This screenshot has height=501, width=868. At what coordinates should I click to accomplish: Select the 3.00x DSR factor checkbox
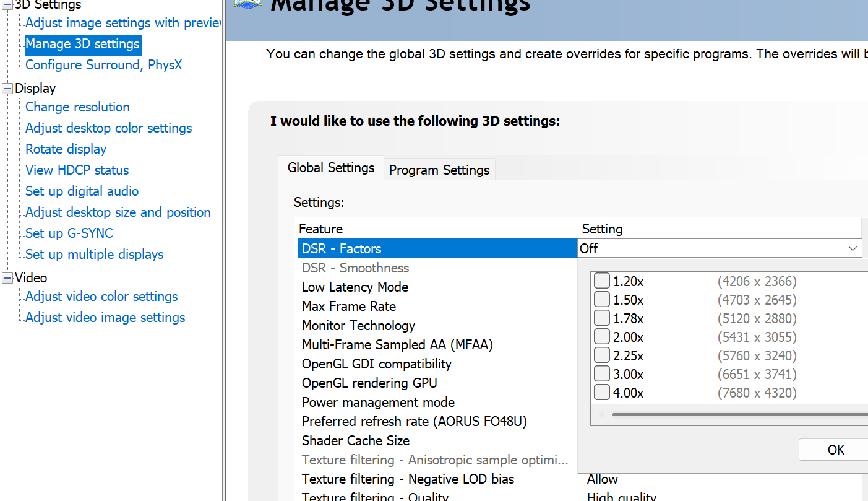(x=602, y=374)
